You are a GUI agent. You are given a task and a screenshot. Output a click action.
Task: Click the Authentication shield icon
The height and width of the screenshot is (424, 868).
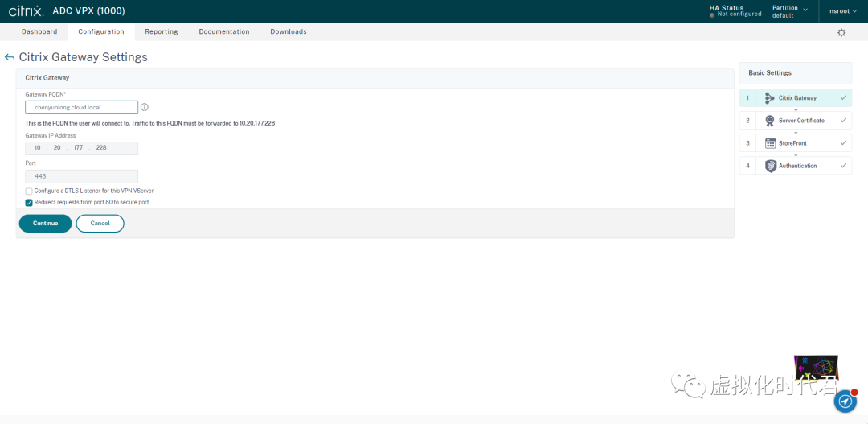coord(769,166)
